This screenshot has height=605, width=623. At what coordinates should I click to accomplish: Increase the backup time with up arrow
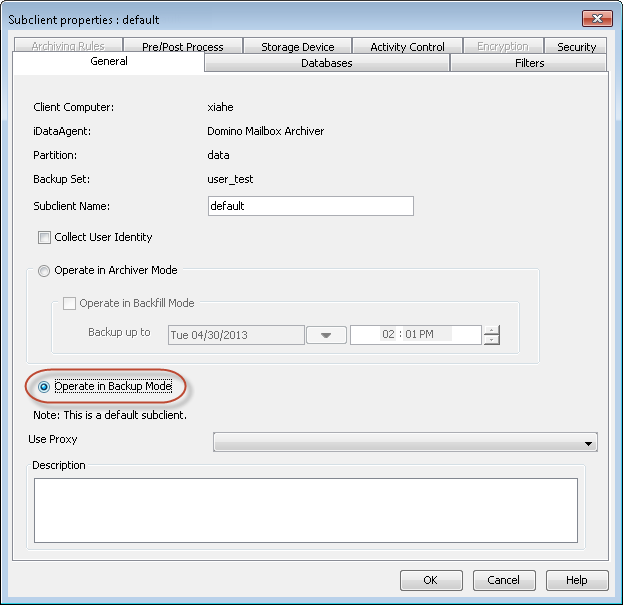(x=491, y=330)
